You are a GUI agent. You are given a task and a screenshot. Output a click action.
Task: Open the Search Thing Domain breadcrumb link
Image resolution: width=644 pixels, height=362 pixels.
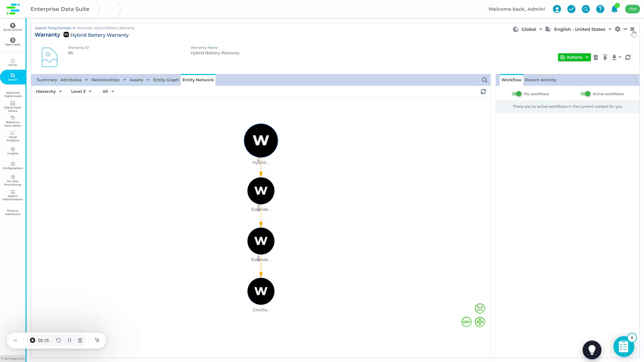[x=53, y=28]
